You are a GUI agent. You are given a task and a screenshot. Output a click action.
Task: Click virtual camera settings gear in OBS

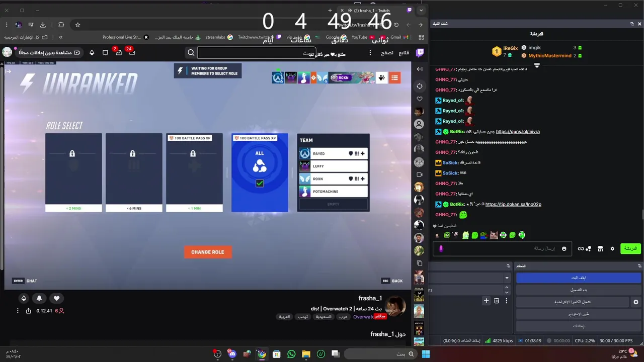click(x=636, y=302)
